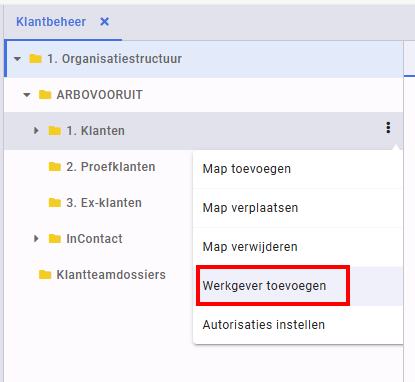Click the InContact folder icon
The height and width of the screenshot is (382, 415).
tap(55, 239)
